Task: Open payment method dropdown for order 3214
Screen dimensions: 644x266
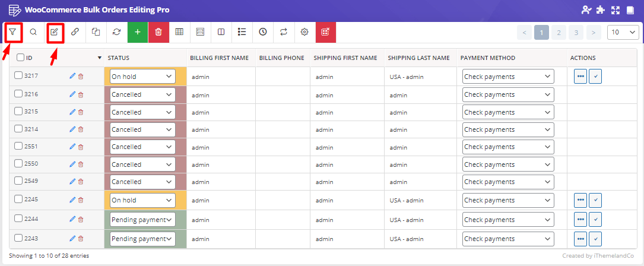Action: (508, 129)
